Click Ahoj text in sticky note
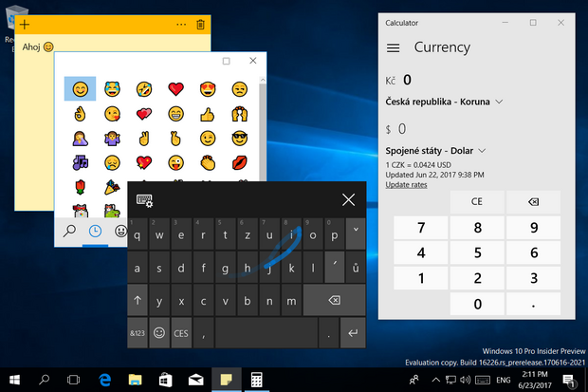The height and width of the screenshot is (392, 588). click(31, 47)
